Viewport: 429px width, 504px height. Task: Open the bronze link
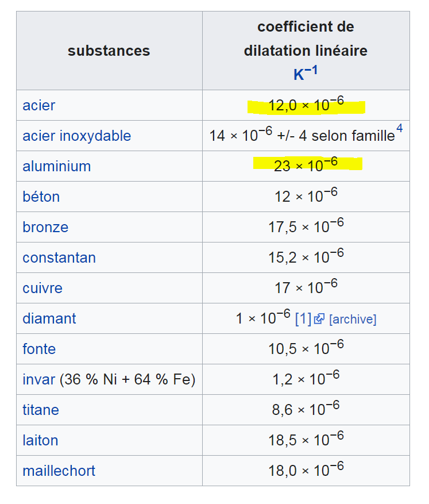click(45, 228)
